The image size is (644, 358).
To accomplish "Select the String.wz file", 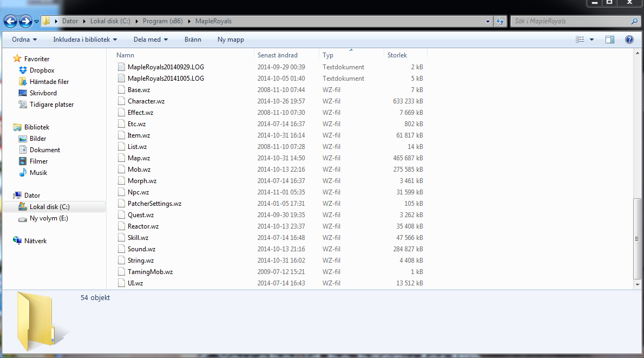I will pyautogui.click(x=141, y=260).
